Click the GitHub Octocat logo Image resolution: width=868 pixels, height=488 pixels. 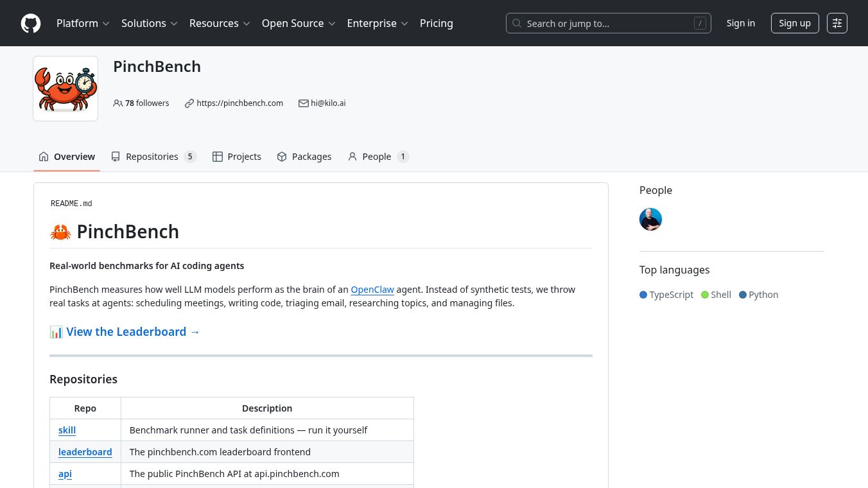(31, 23)
